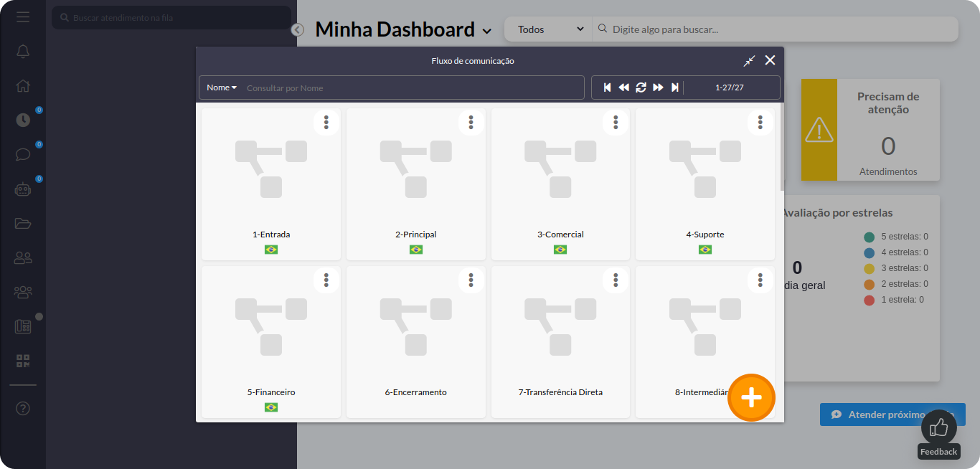Focus the Consultar por Nome field
This screenshot has width=980, height=469.
[413, 87]
